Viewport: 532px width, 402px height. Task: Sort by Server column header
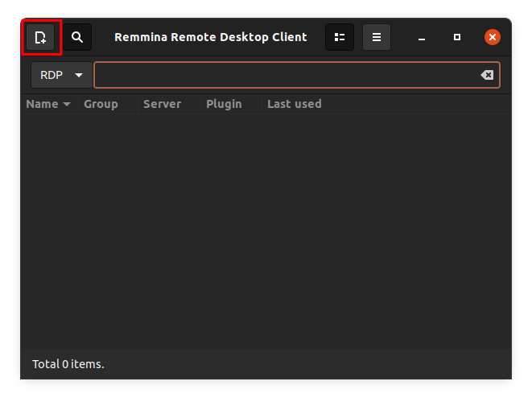(x=169, y=104)
